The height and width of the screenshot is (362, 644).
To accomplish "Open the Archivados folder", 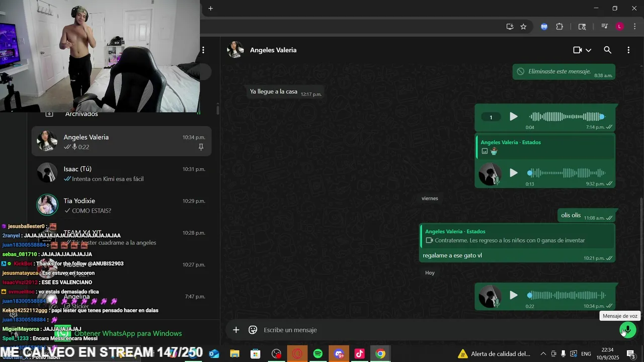I will click(x=82, y=114).
